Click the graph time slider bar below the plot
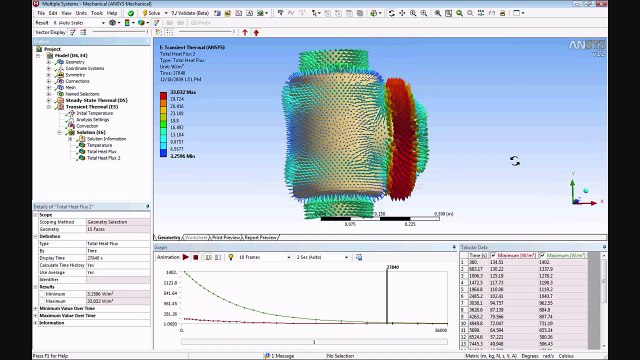 pyautogui.click(x=314, y=342)
